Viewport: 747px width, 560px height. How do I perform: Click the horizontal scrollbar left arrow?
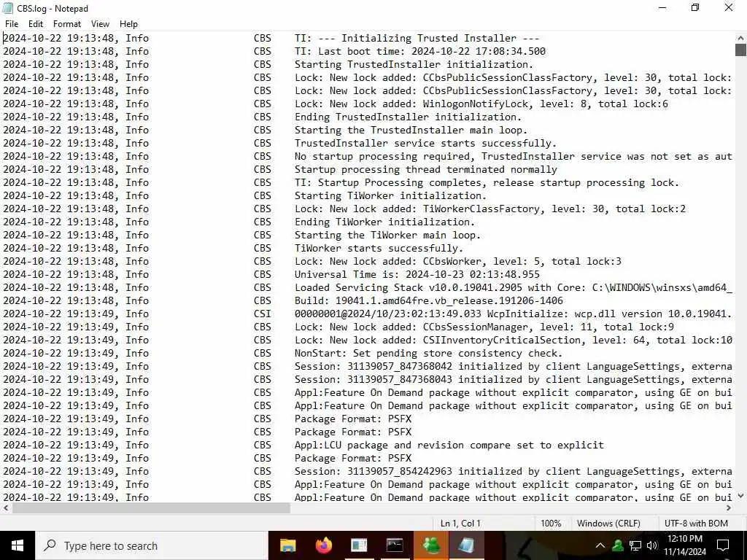(6, 508)
